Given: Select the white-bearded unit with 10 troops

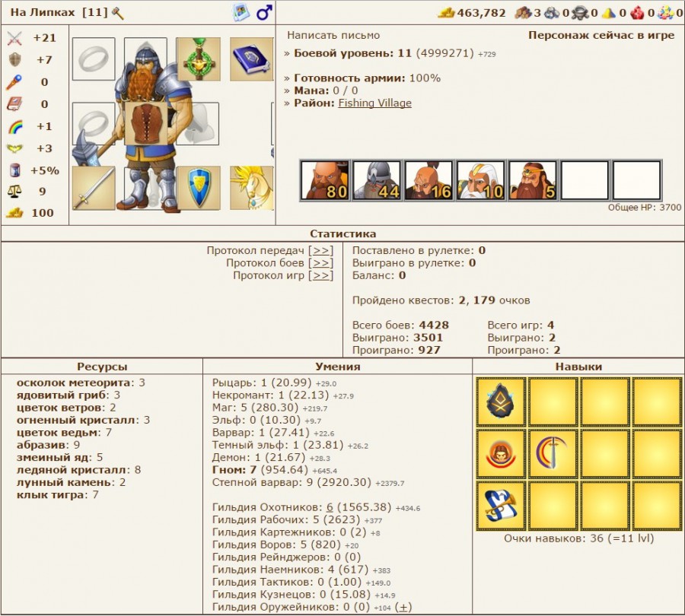Looking at the screenshot, I should point(482,180).
